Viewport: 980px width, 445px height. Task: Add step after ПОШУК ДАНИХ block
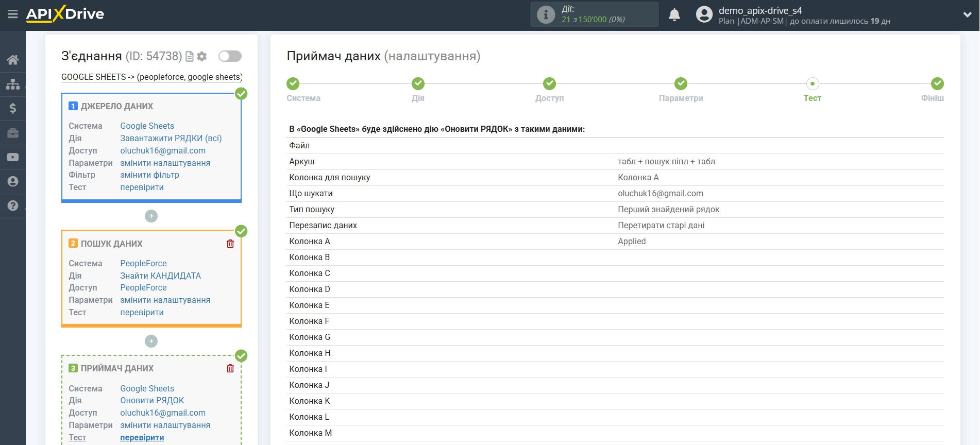[151, 341]
